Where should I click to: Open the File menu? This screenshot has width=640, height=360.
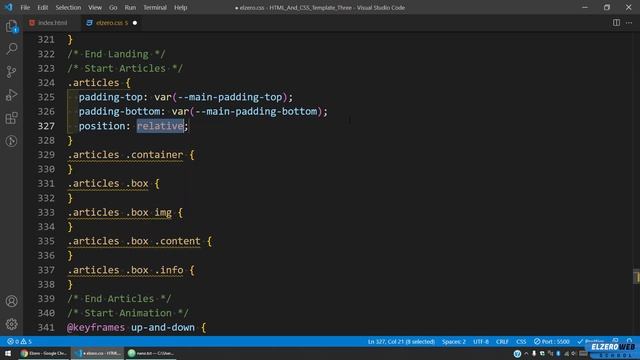[25, 7]
